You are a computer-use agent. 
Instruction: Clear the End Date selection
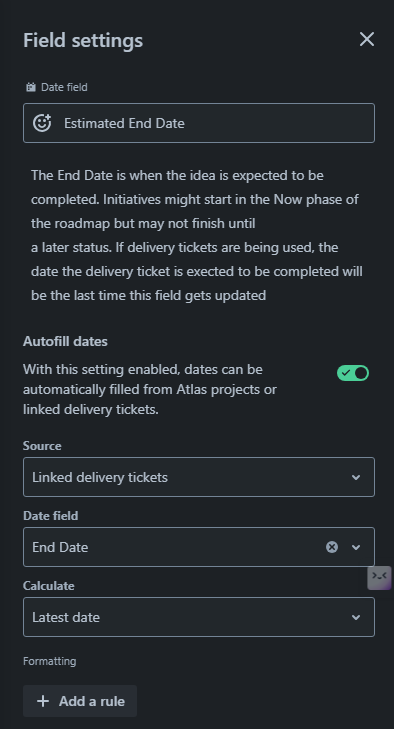click(332, 547)
